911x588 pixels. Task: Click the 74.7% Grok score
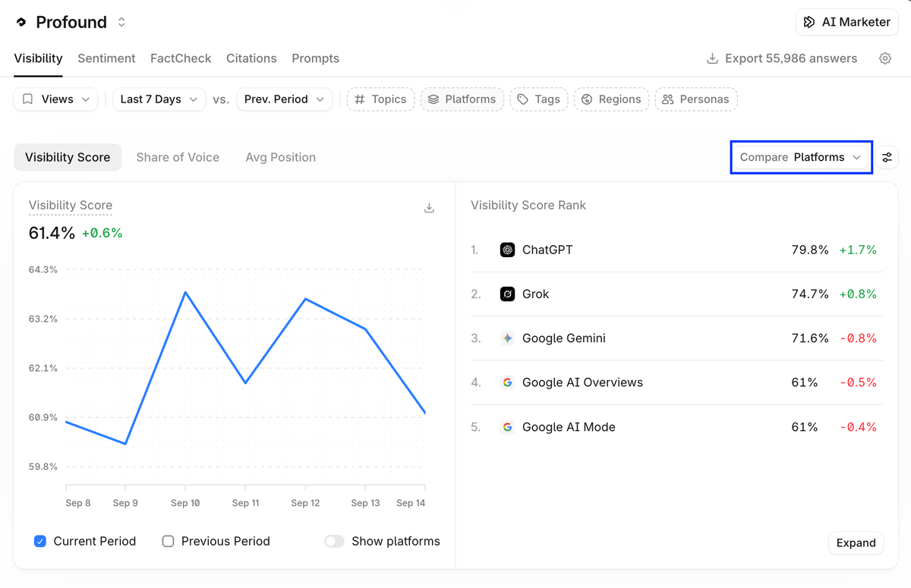click(810, 294)
